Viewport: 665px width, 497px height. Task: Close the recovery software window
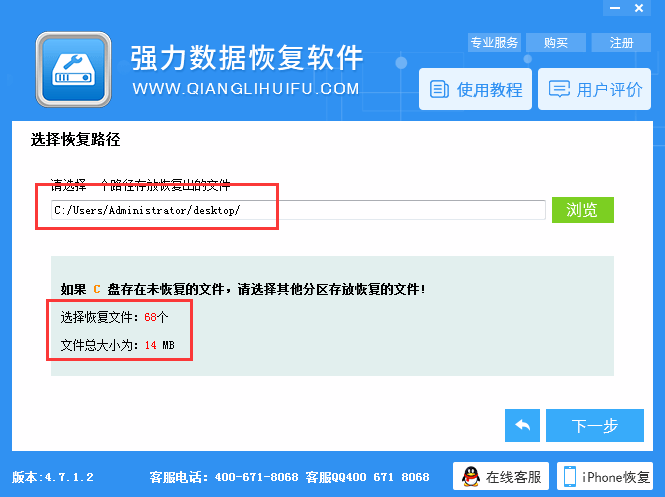639,8
